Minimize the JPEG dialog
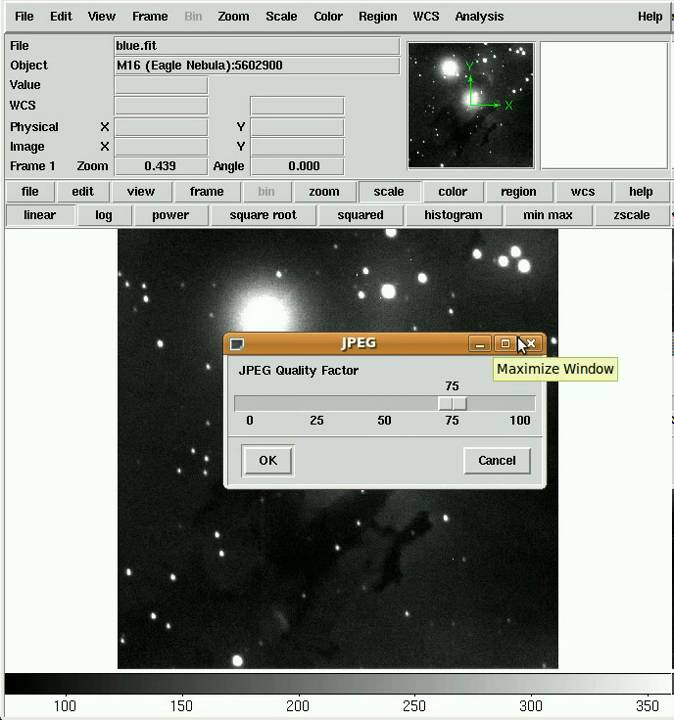 click(480, 343)
